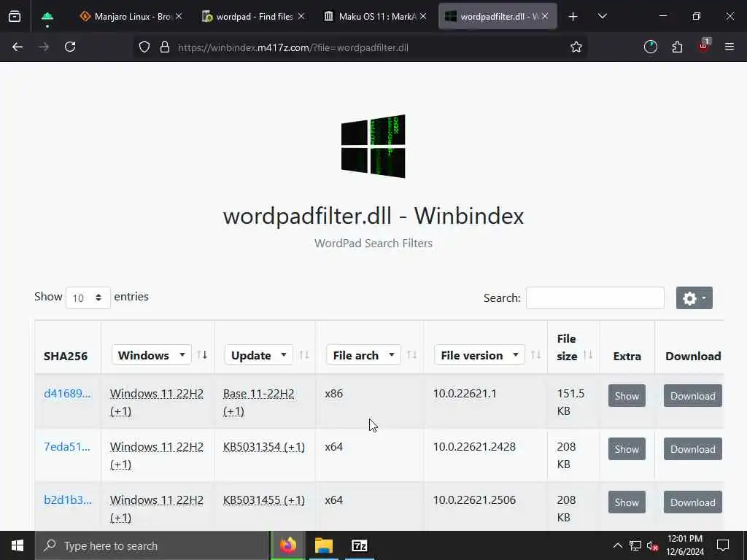This screenshot has height=560, width=747.
Task: Open the Show entries count dropdown
Action: click(x=88, y=297)
